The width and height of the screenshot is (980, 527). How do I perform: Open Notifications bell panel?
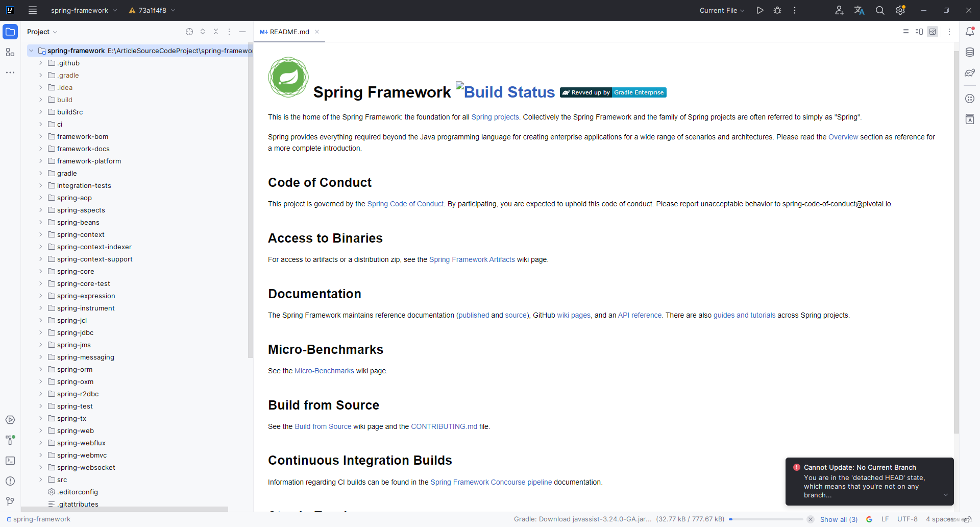[x=970, y=32]
